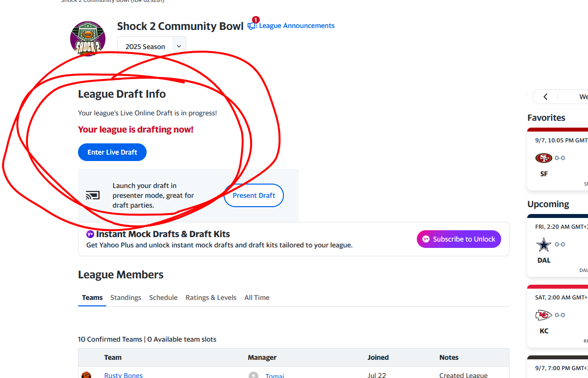Click the Shock 2 league logo
Screen dimensions: 588x378
point(88,38)
